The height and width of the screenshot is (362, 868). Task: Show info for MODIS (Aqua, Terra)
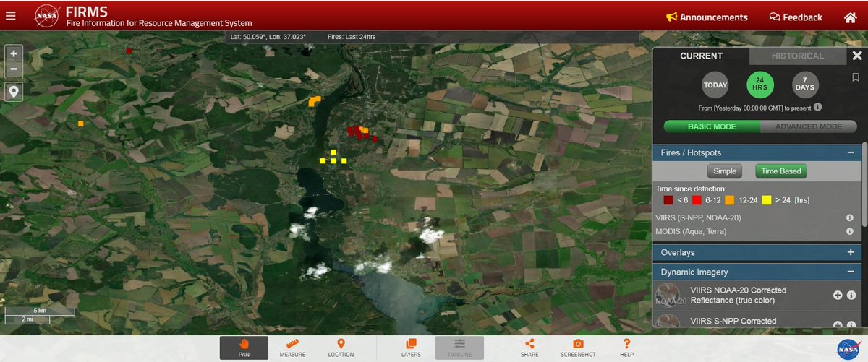pos(850,231)
